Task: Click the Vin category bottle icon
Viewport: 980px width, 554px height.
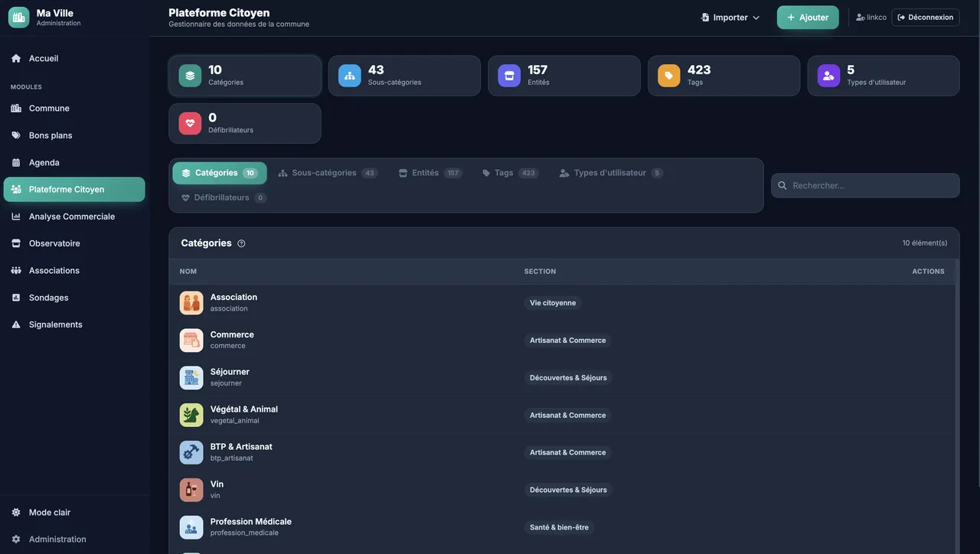Action: click(x=191, y=490)
